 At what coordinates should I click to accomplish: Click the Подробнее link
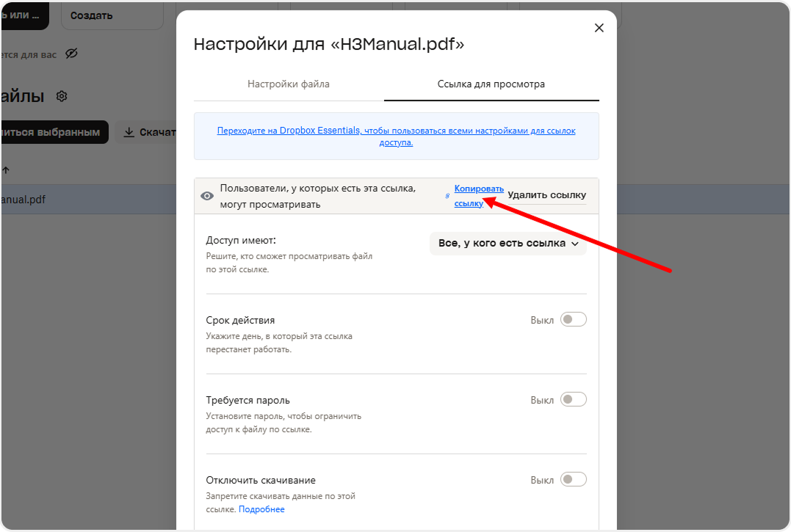(x=261, y=509)
